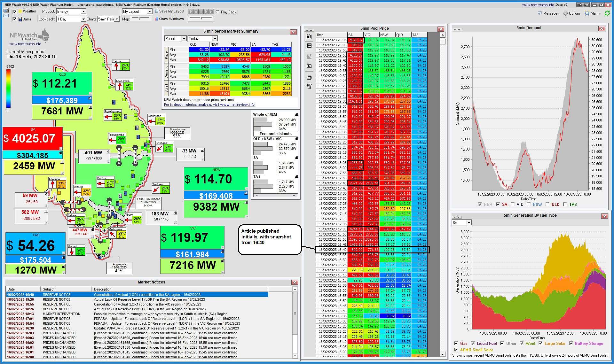This screenshot has height=364, width=614.
Task: Click the playback pause button
Action: click(x=201, y=12)
